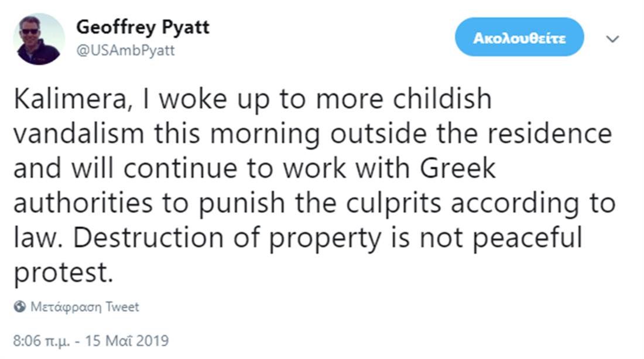Screen dimensions: 644x359
Task: Click the final word "protest." in the tweet
Action: click(x=62, y=273)
